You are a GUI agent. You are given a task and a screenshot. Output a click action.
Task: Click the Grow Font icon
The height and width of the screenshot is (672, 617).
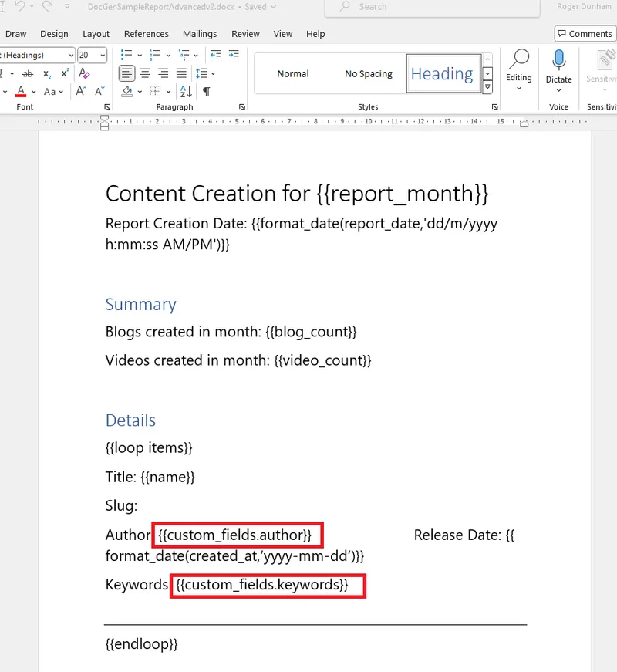[x=80, y=91]
